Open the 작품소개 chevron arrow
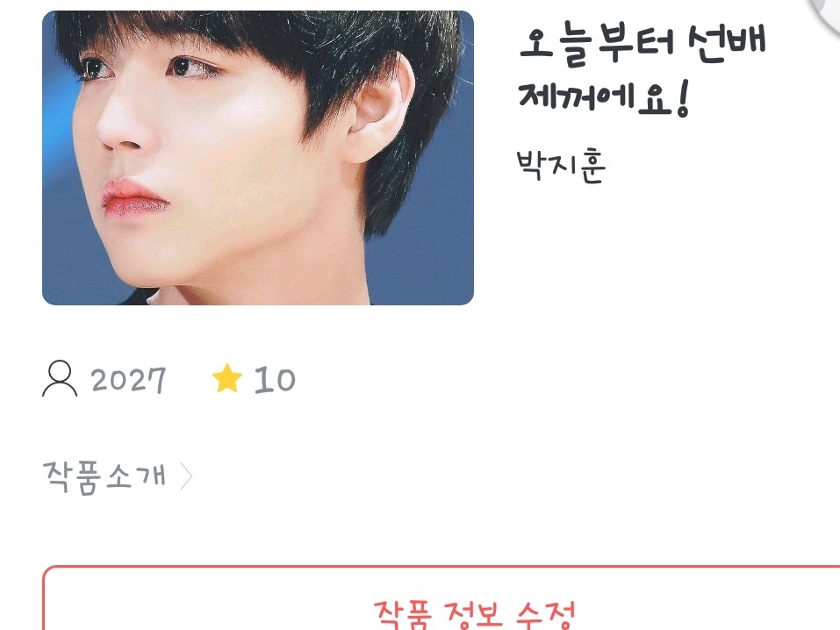 tap(186, 476)
